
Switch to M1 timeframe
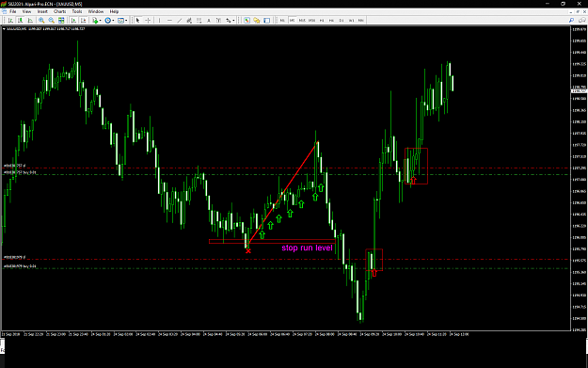282,21
